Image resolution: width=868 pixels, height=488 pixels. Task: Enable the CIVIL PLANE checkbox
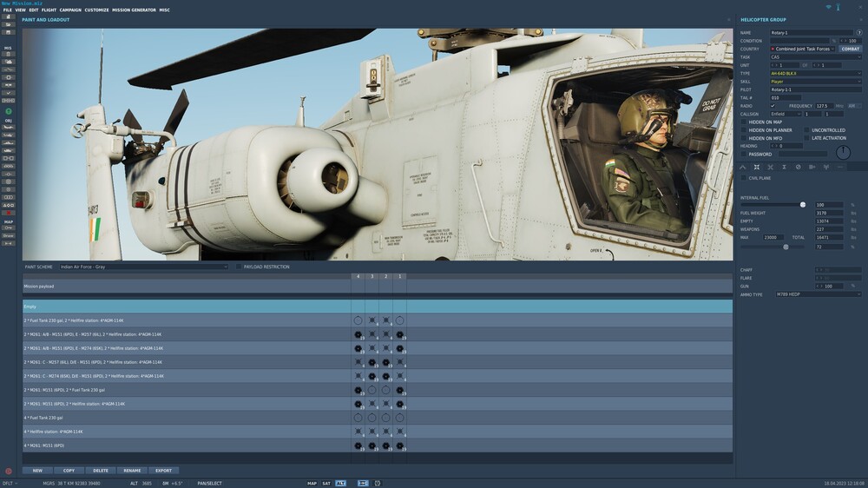point(744,178)
